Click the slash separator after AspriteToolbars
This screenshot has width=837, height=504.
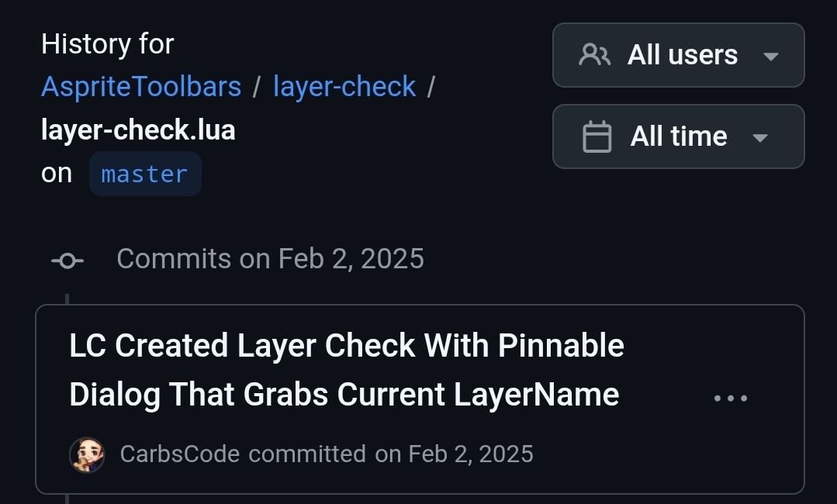tap(257, 87)
